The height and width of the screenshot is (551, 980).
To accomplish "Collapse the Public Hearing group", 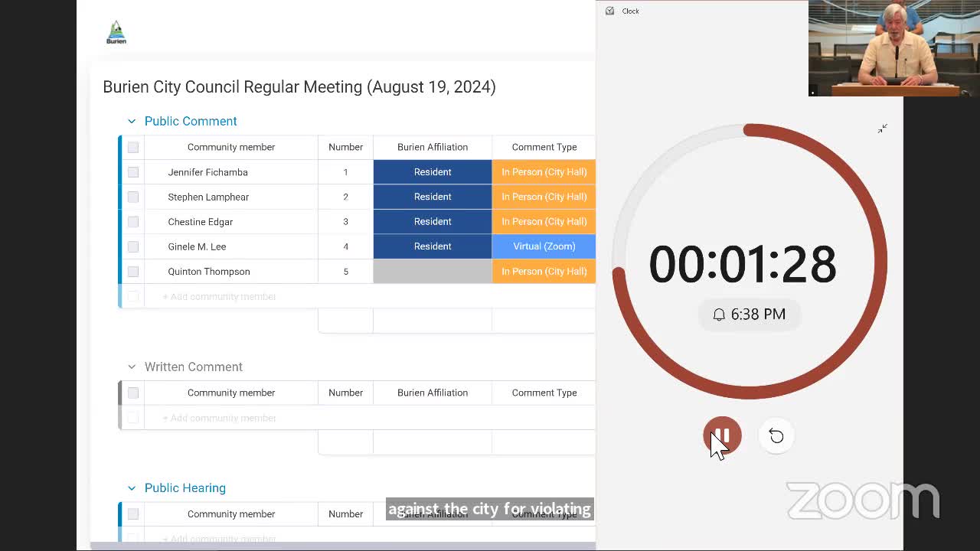I will pos(132,487).
